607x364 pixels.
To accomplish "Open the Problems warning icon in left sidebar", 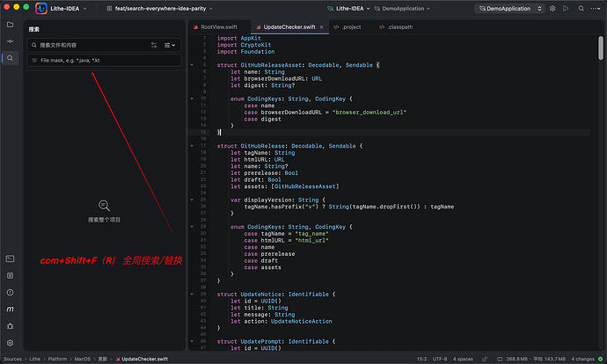I will coord(10,293).
